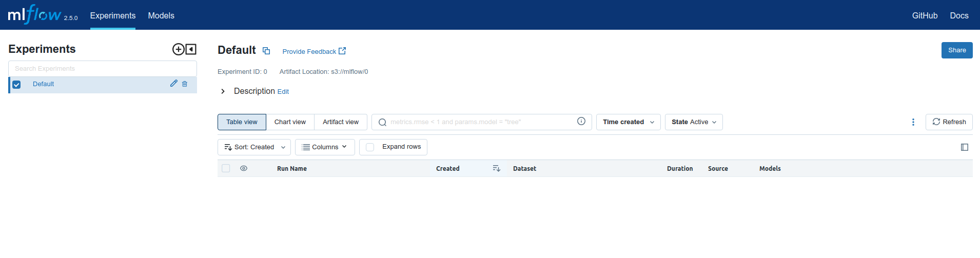This screenshot has width=980, height=258.
Task: Switch to the Experiments nav tab
Action: pyautogui.click(x=113, y=15)
